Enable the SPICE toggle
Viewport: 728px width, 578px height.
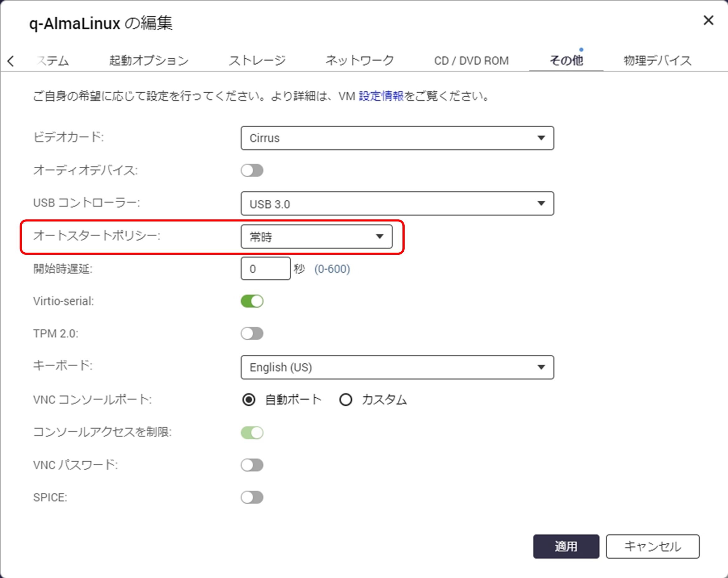(252, 497)
